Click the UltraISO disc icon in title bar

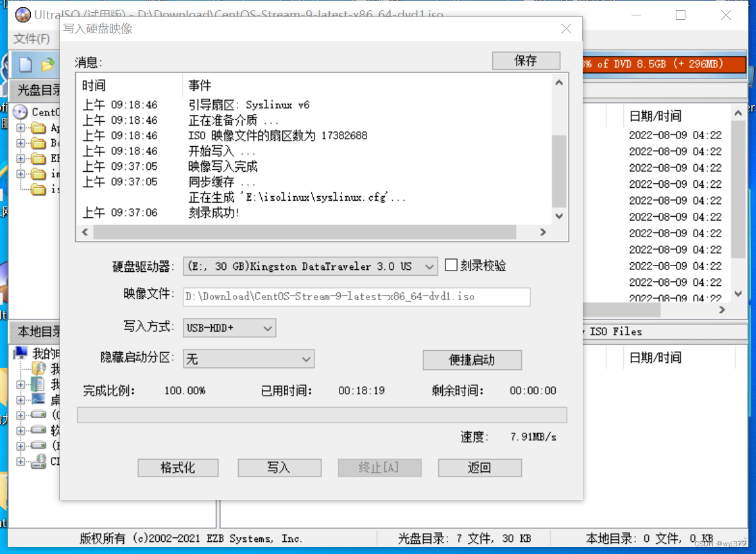click(x=22, y=15)
